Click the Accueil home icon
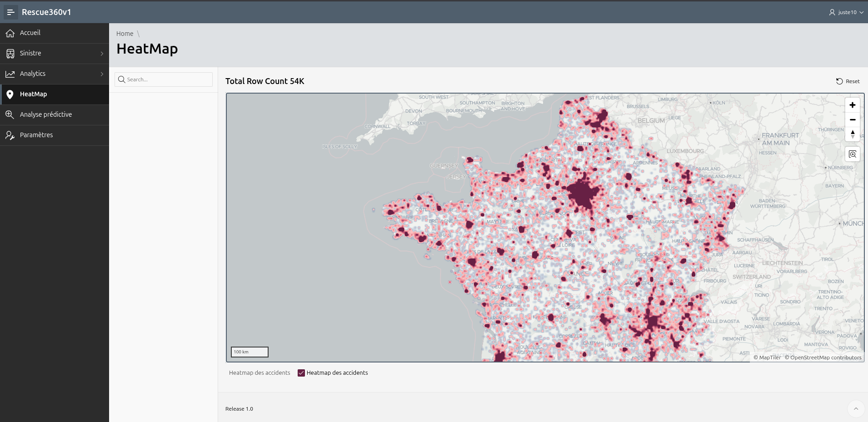 [10, 33]
